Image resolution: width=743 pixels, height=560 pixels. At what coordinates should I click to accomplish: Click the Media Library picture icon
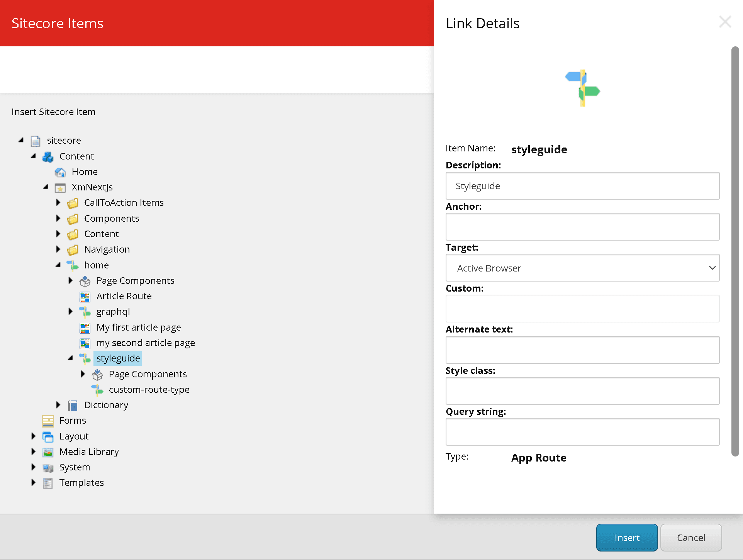[48, 452]
